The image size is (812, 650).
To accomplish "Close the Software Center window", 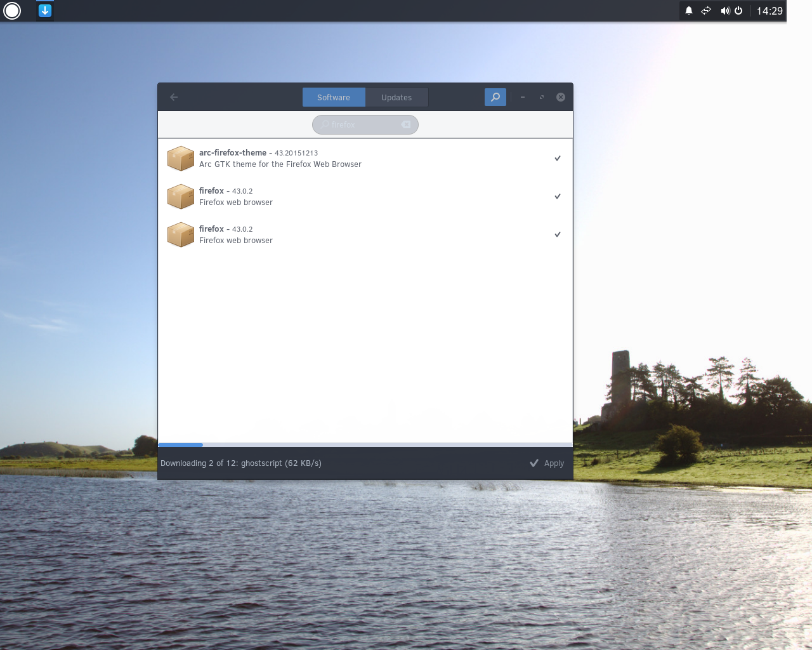I will click(x=561, y=97).
